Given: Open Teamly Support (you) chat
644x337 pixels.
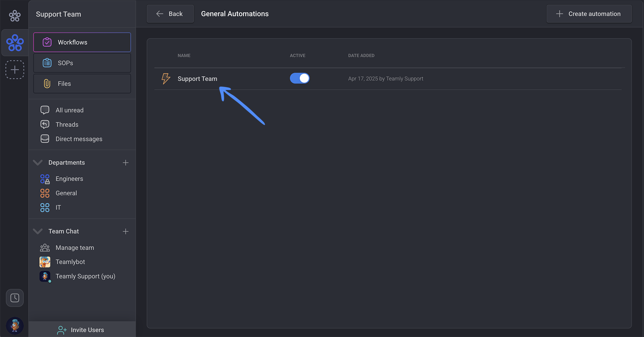Looking at the screenshot, I should (x=86, y=276).
